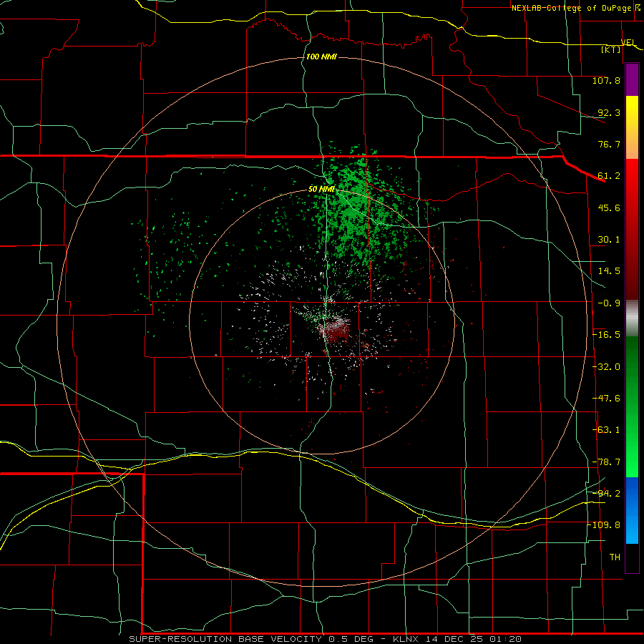Image resolution: width=644 pixels, height=644 pixels.
Task: Click the 14.5 legend value
Action: (609, 271)
